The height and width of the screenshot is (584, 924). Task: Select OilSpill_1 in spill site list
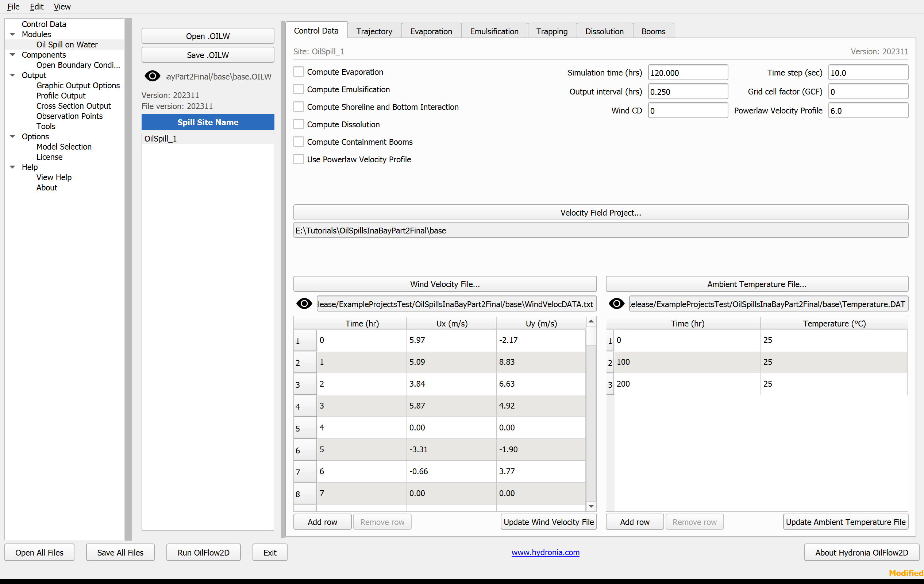(x=208, y=138)
